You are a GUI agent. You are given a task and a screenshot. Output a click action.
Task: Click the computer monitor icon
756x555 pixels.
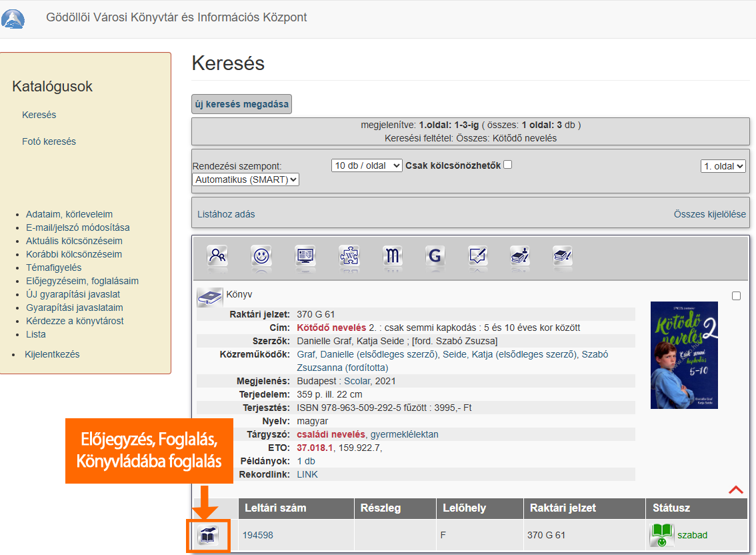coord(305,256)
